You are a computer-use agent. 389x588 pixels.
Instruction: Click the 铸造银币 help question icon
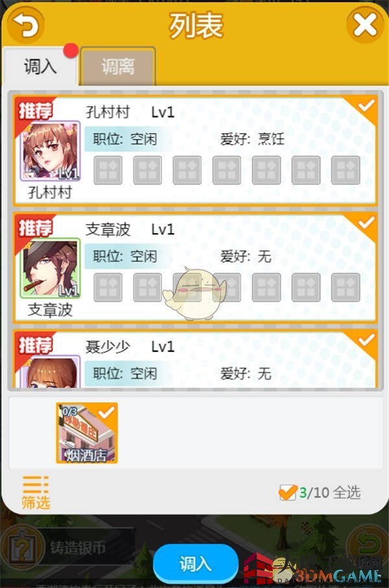click(x=23, y=548)
